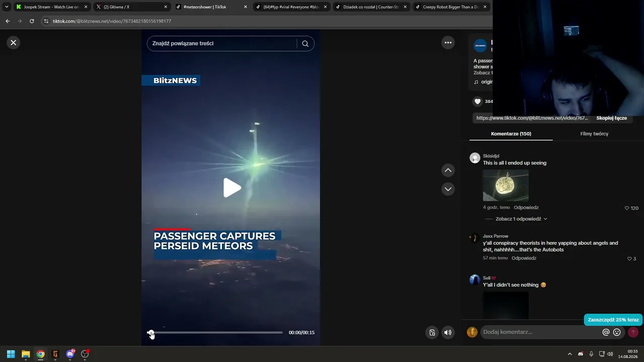
Task: Click the orange 'G' game icon on the taskbar
Action: tap(55, 354)
